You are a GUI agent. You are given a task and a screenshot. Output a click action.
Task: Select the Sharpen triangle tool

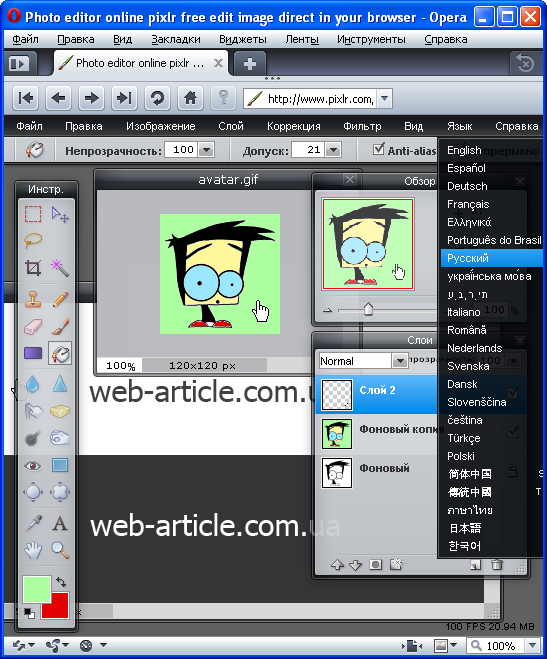coord(60,384)
